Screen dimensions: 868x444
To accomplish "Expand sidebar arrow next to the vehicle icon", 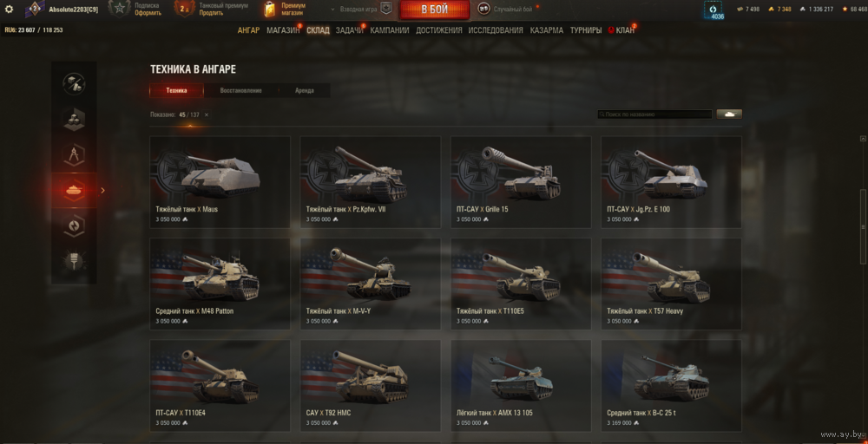I will 102,190.
